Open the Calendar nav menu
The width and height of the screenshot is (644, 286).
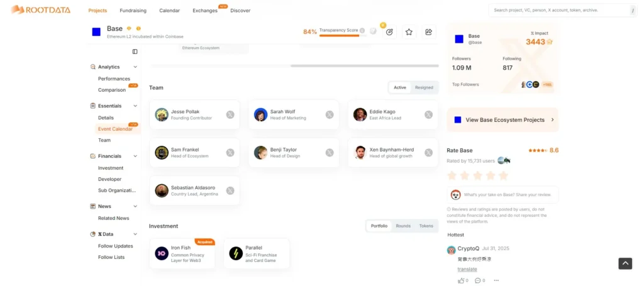[169, 11]
